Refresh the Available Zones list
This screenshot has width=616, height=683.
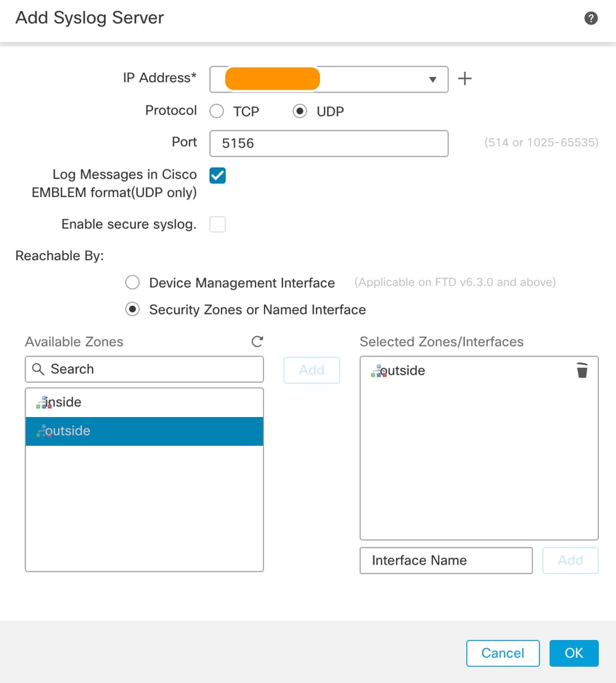[257, 342]
